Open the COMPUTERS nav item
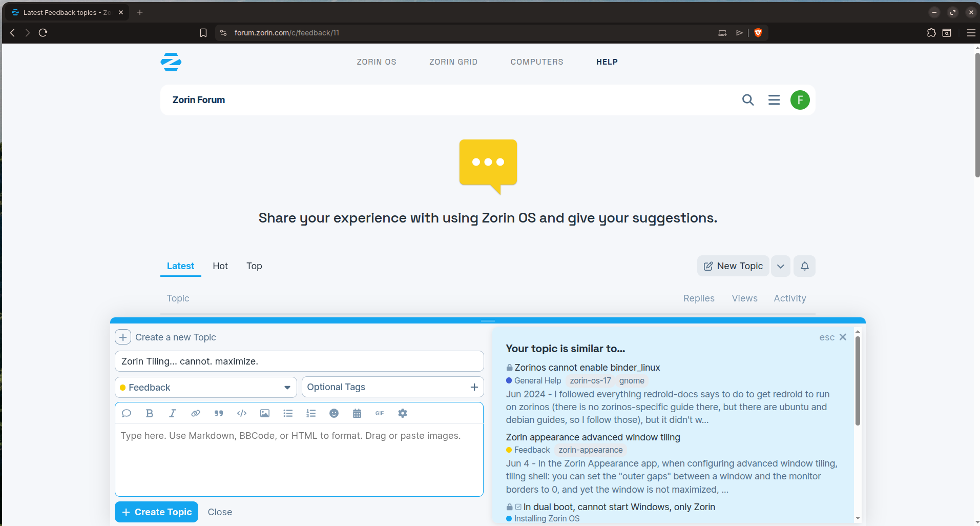This screenshot has width=980, height=526. click(x=537, y=62)
